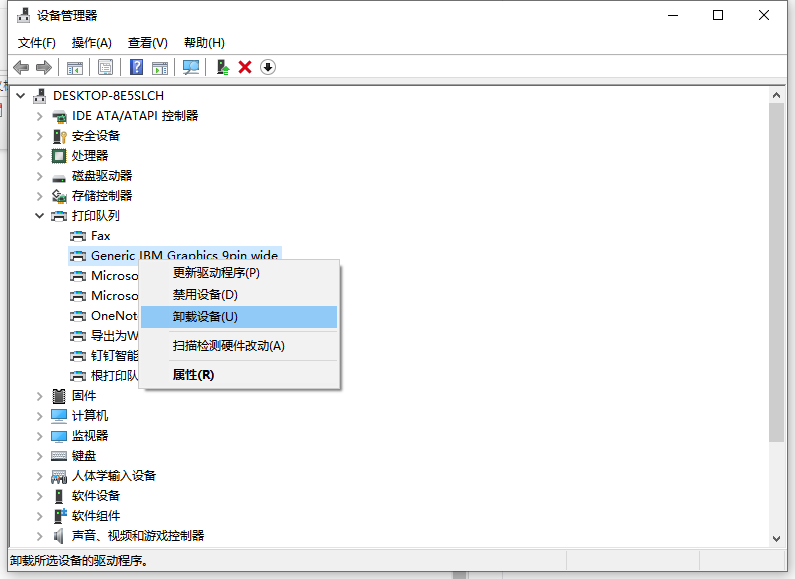795x579 pixels.
Task: Open the properties sheet toolbar icon
Action: point(105,67)
